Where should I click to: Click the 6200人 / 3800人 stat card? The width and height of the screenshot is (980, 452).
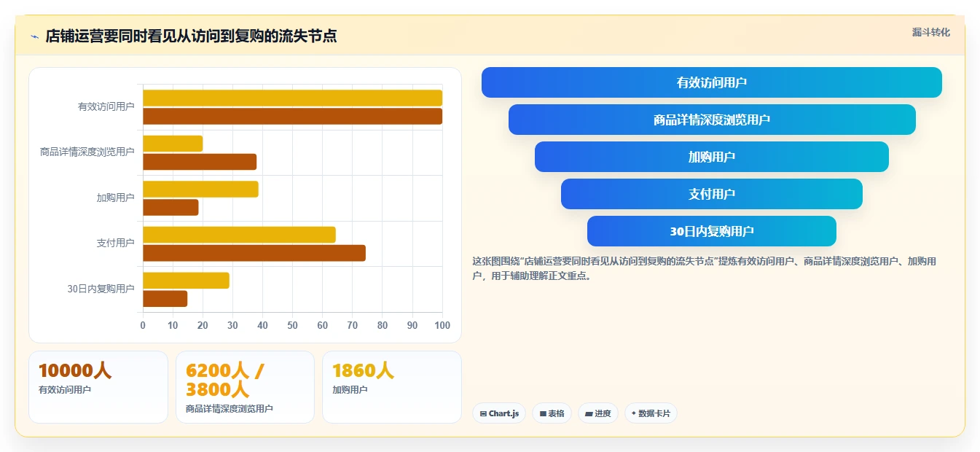(245, 387)
